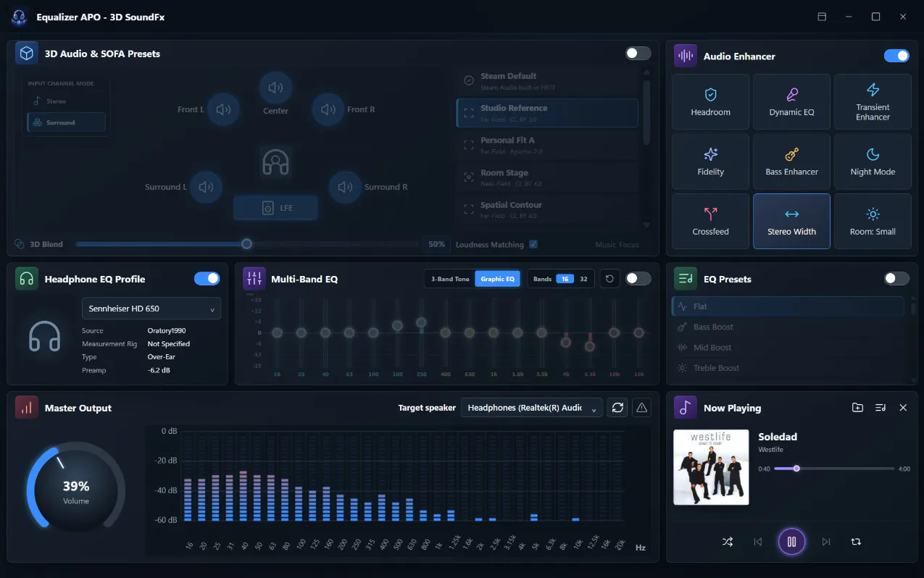Skip to the previous track

pos(757,541)
